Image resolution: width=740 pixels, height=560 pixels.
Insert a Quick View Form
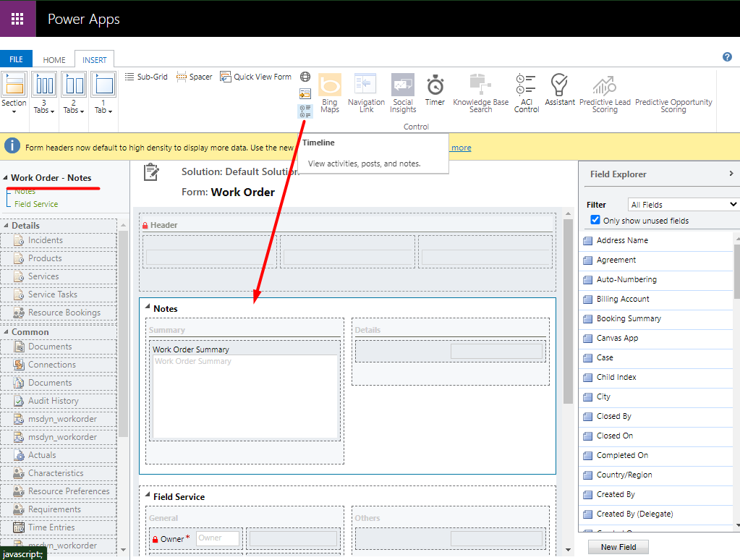click(x=256, y=77)
